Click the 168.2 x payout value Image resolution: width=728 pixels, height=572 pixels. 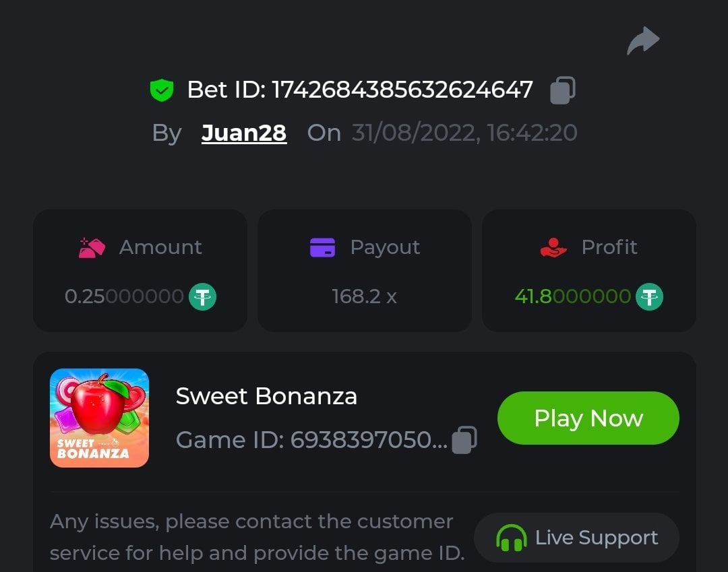click(x=364, y=296)
